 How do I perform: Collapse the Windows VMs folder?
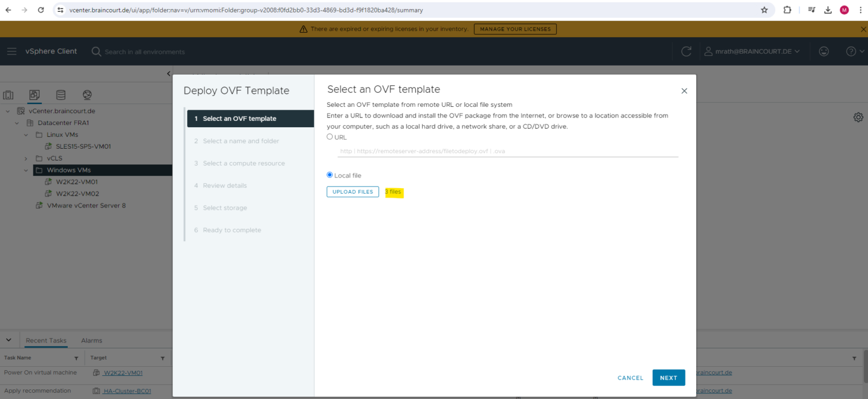(x=25, y=170)
